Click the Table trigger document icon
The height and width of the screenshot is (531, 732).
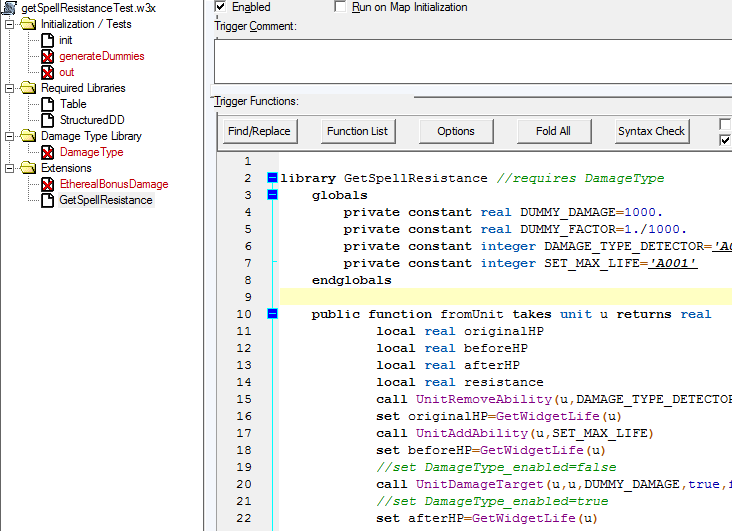click(47, 104)
